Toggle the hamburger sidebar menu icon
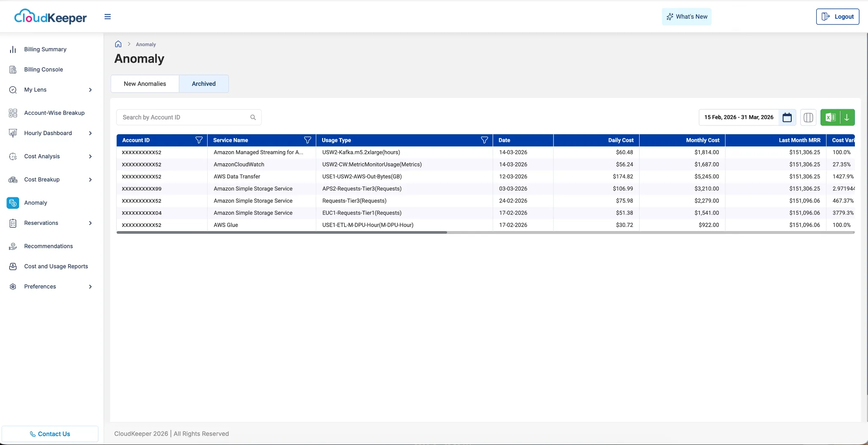This screenshot has width=868, height=445. tap(108, 17)
